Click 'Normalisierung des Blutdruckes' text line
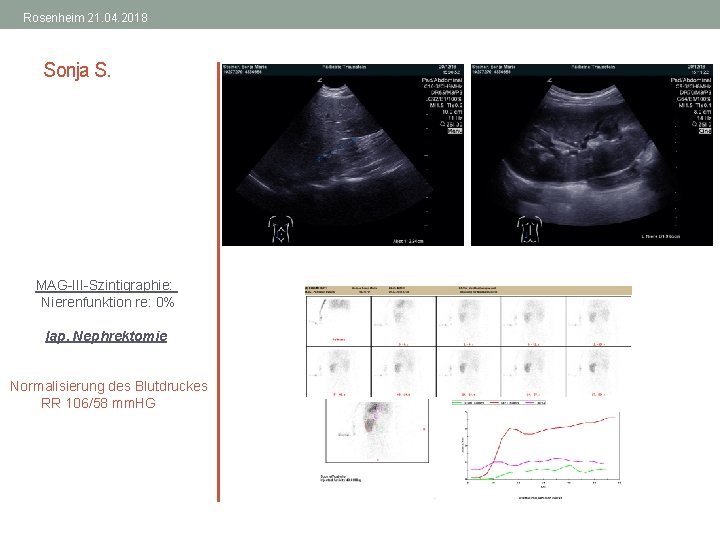Screen dimensions: 720x540 pyautogui.click(x=109, y=386)
